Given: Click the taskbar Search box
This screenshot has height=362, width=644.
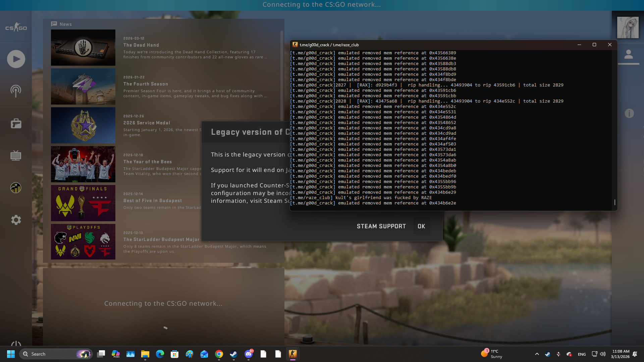Looking at the screenshot, I should click(x=50, y=354).
